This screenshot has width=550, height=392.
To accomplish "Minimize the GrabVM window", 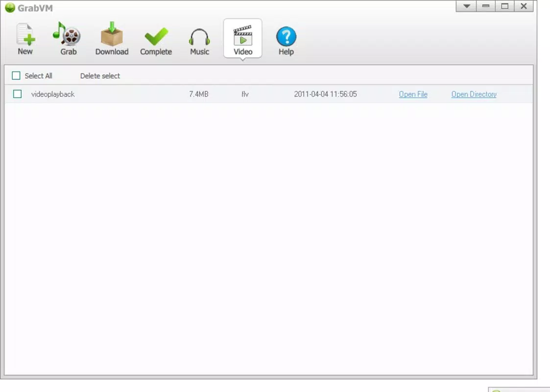I will coord(485,6).
